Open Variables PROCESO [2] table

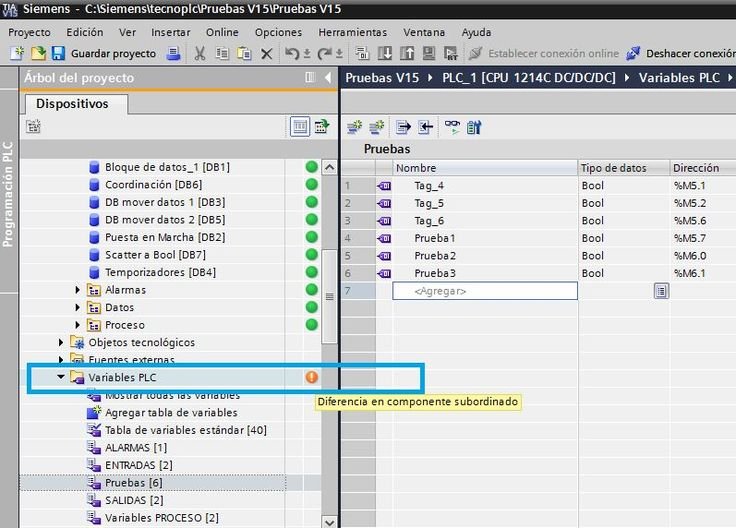click(161, 518)
